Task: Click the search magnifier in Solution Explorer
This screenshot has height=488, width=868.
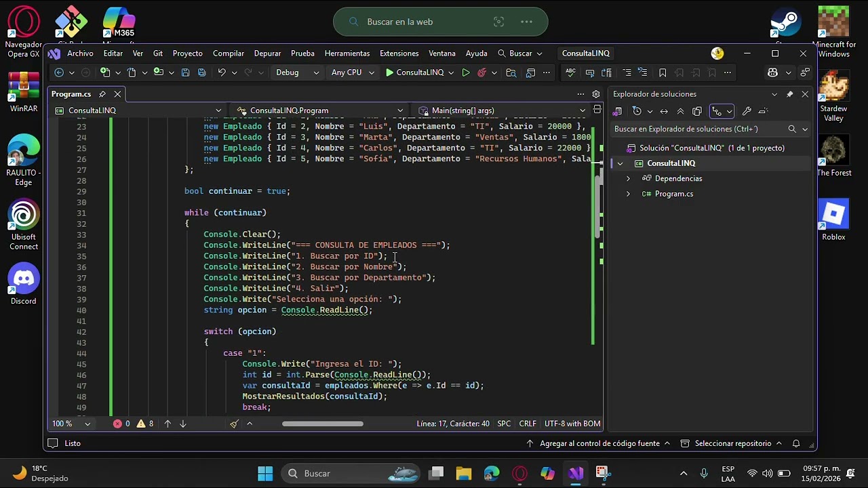Action: coord(792,129)
